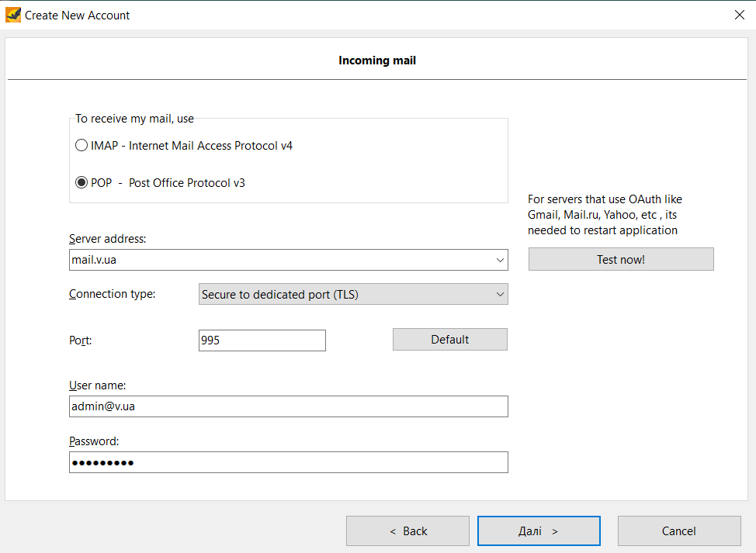Go back with the Back button
Viewport: 756px width, 553px height.
click(x=408, y=531)
